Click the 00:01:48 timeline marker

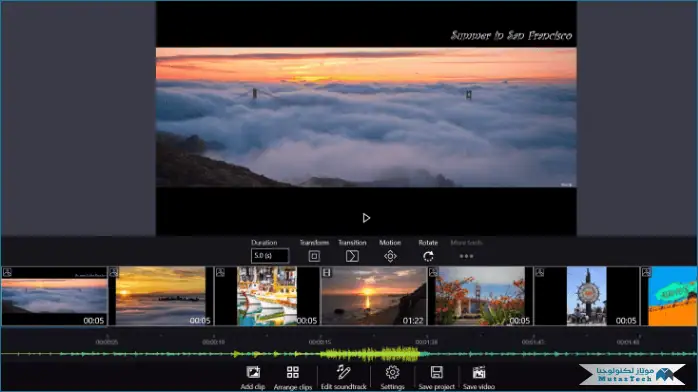pyautogui.click(x=628, y=342)
